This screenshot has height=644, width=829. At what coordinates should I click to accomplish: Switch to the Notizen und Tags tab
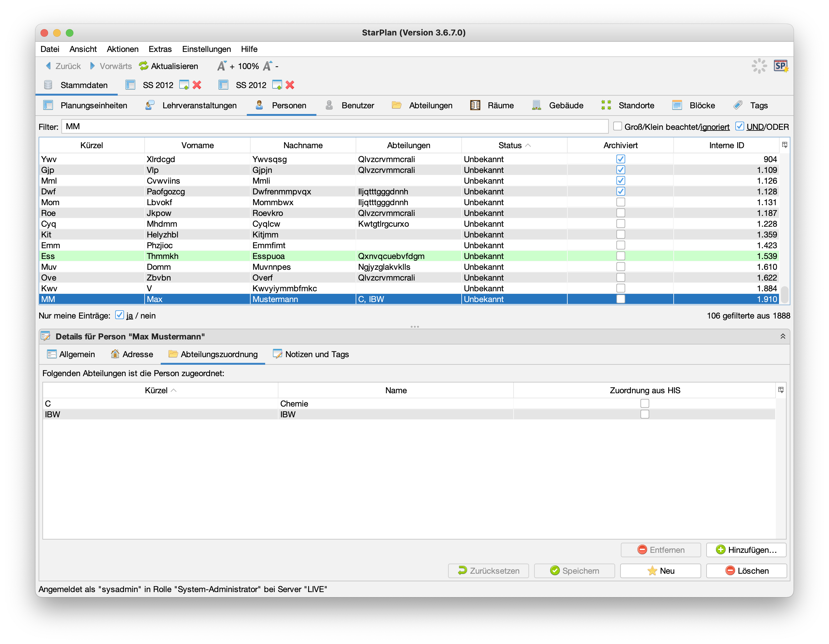[x=311, y=354]
